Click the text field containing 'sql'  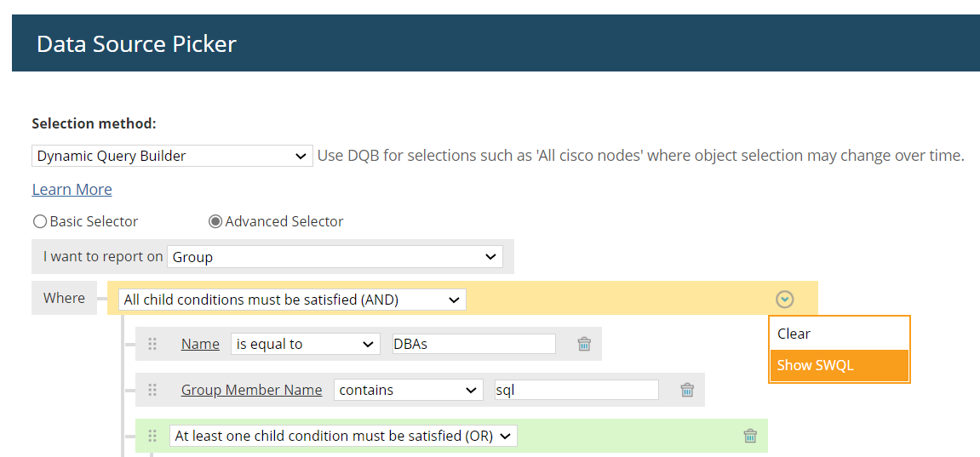point(576,390)
